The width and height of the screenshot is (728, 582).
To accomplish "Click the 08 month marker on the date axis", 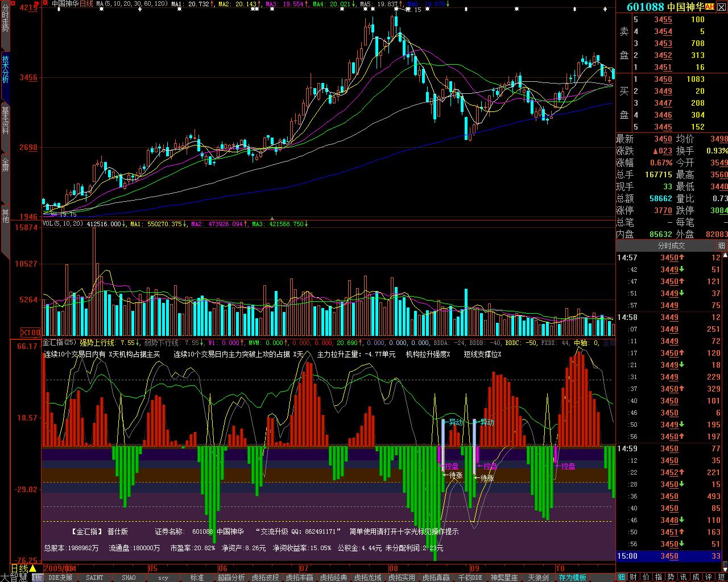I will (x=393, y=568).
